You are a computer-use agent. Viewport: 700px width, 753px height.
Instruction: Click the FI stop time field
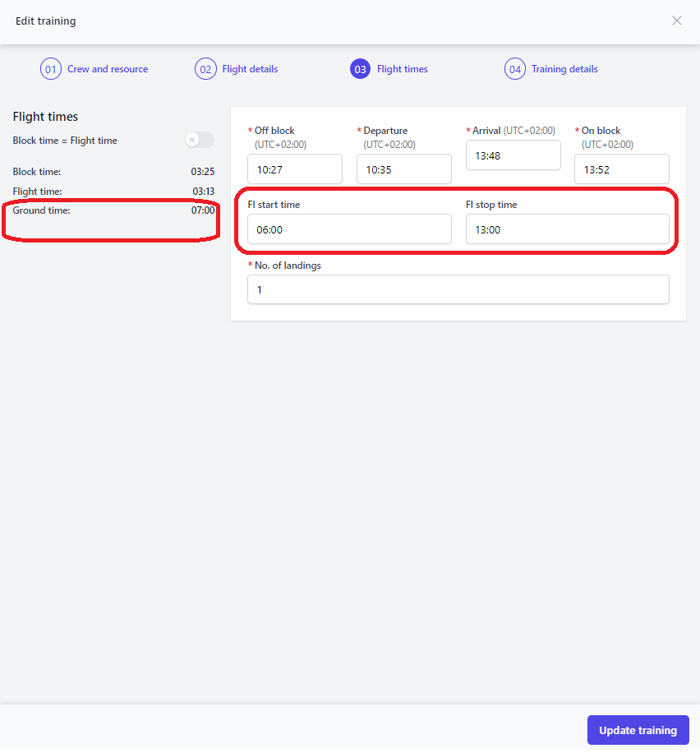click(x=568, y=229)
